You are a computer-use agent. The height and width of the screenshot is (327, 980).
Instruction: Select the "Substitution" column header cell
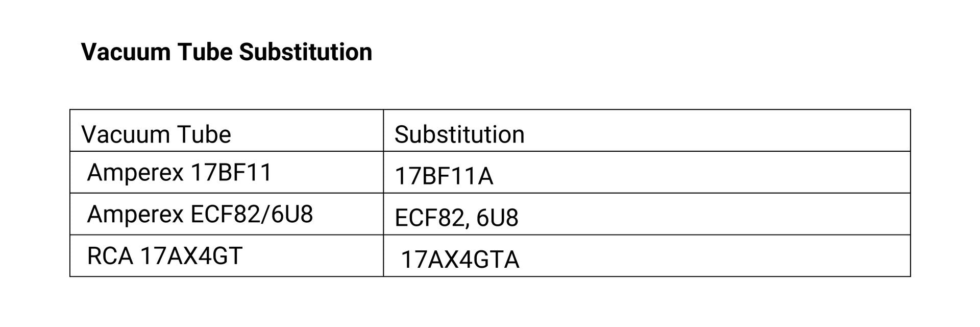click(459, 134)
